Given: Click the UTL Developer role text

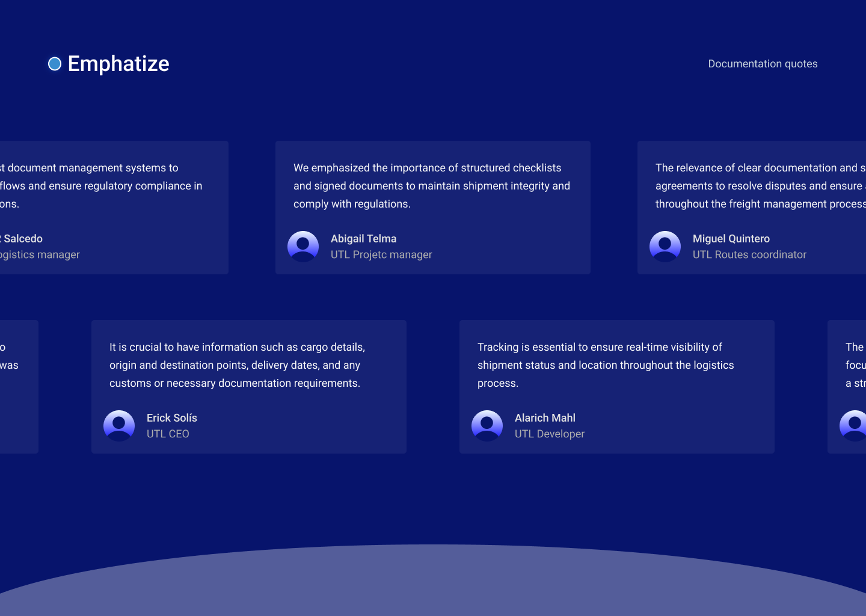Looking at the screenshot, I should [550, 434].
